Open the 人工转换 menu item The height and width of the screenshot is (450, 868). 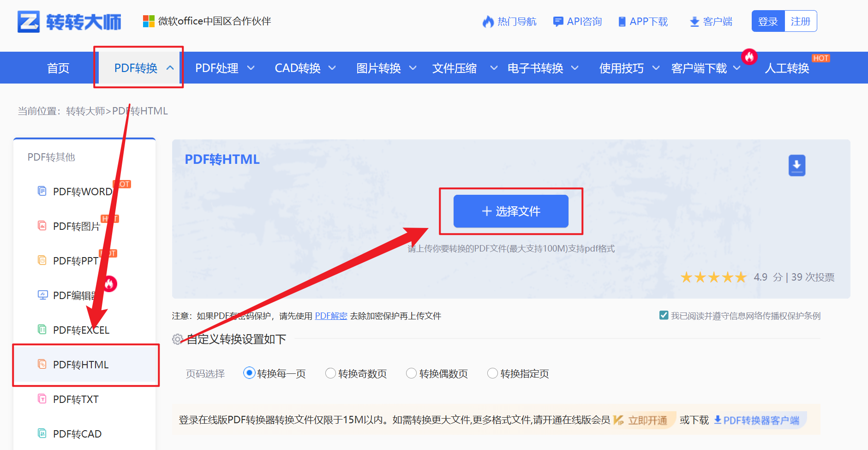pyautogui.click(x=787, y=68)
